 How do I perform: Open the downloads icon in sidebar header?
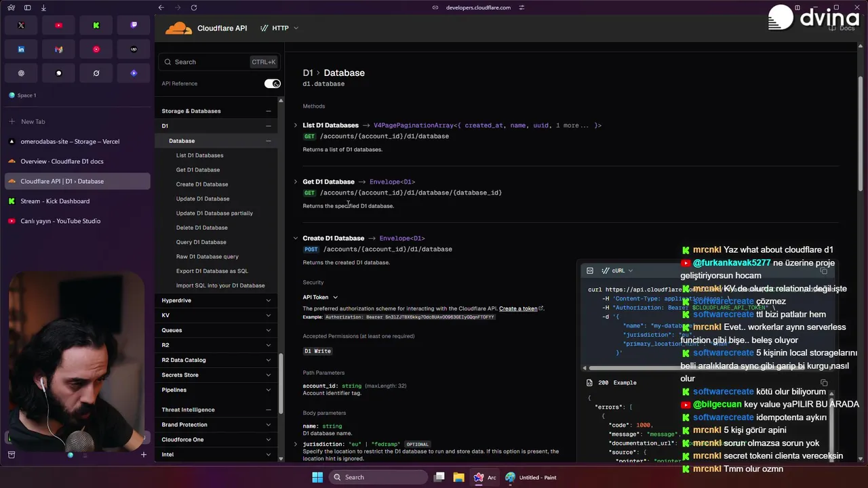click(x=43, y=7)
